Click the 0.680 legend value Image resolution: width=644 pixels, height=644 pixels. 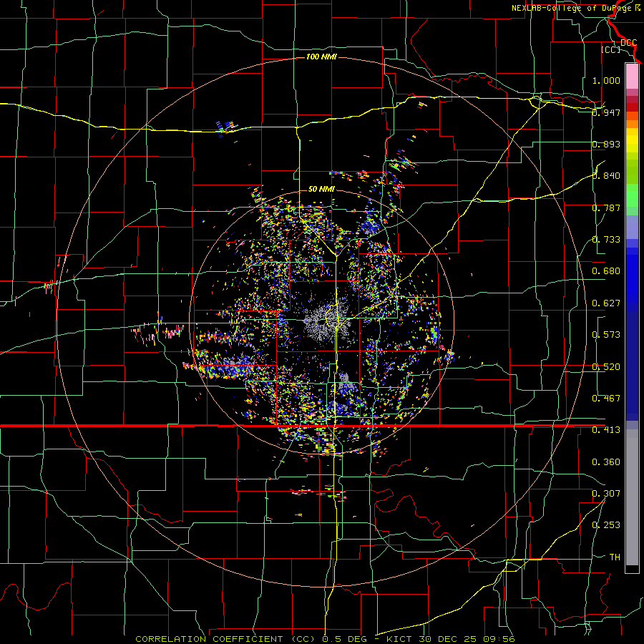click(x=606, y=271)
